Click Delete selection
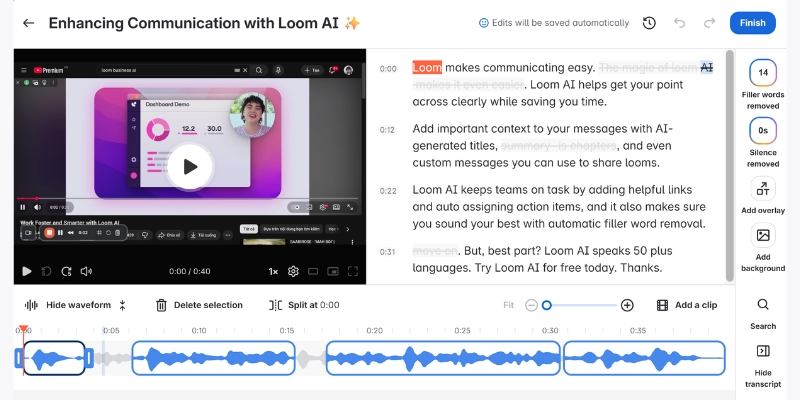This screenshot has height=400, width=800. pos(199,305)
